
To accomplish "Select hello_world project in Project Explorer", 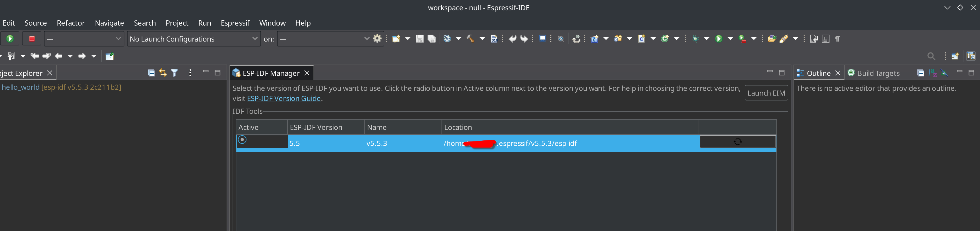I will (61, 87).
